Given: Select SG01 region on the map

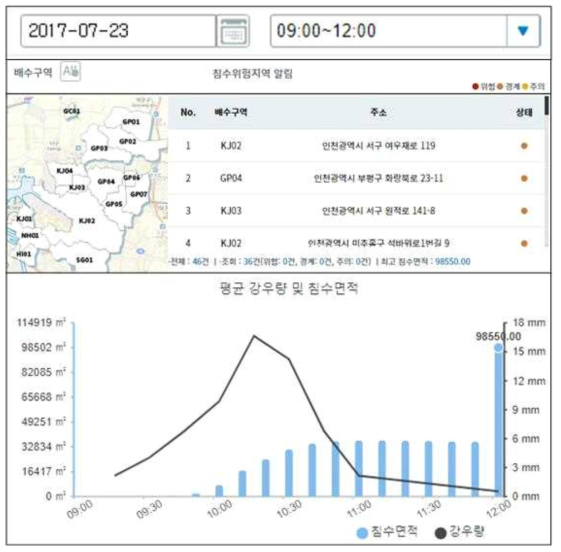Looking at the screenshot, I should (84, 260).
